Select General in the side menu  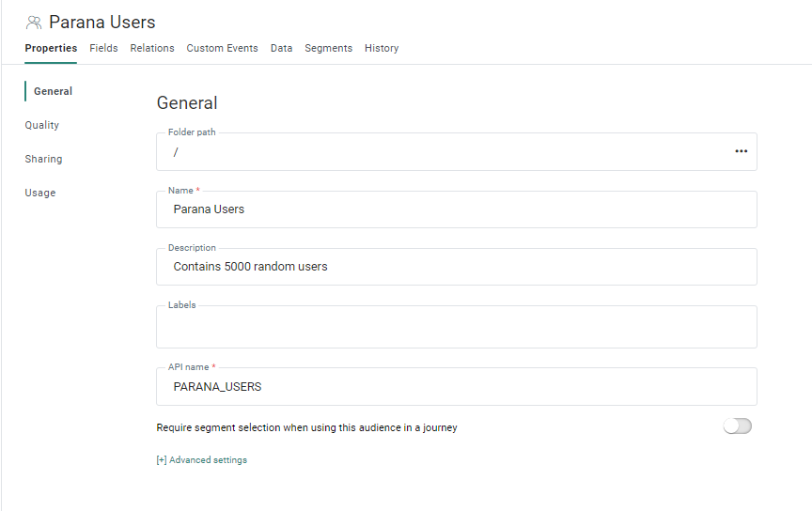[53, 91]
